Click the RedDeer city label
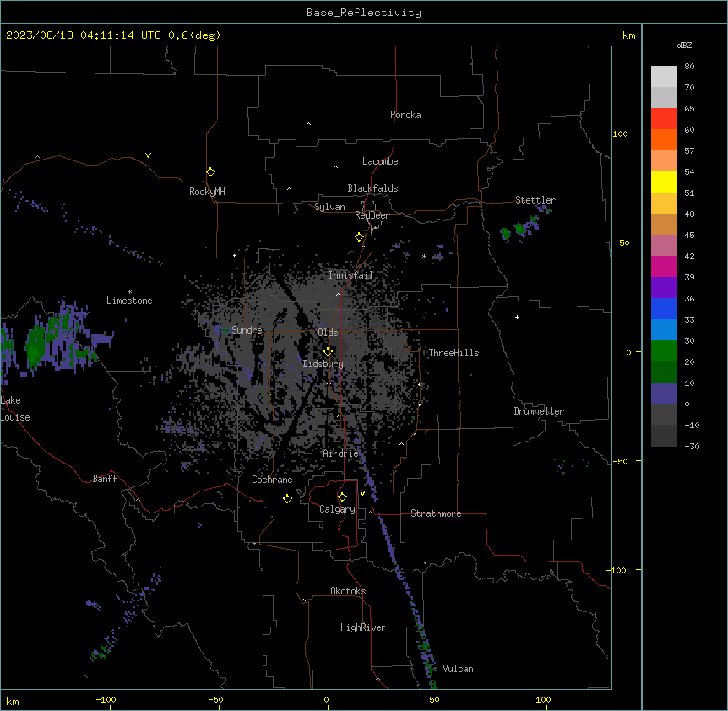Viewport: 728px width, 711px height. [372, 215]
